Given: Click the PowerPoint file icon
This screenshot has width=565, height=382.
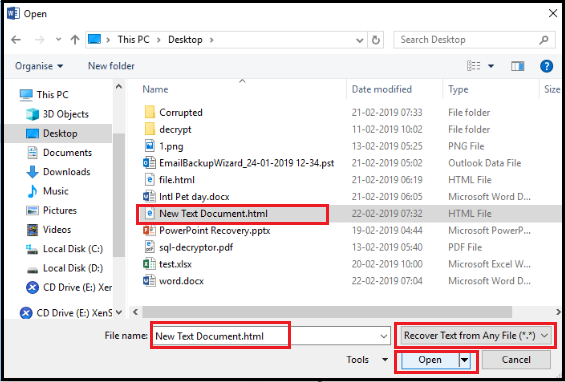Looking at the screenshot, I should pos(149,230).
